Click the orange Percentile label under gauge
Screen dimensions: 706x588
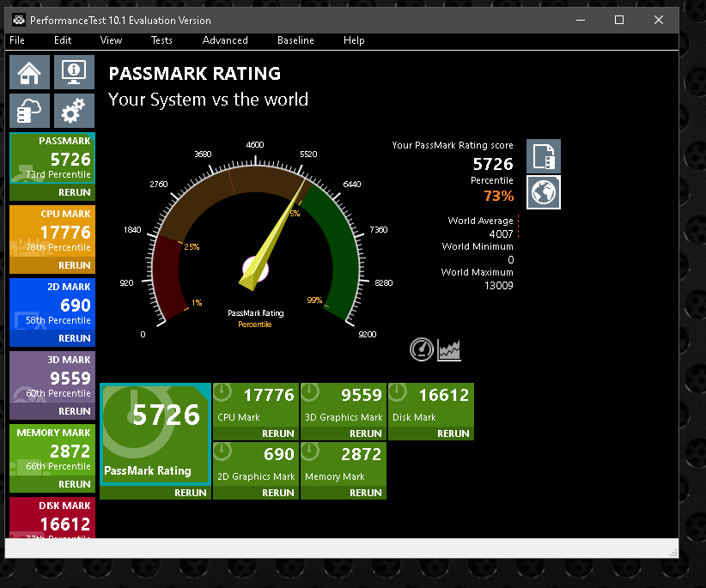pos(255,324)
